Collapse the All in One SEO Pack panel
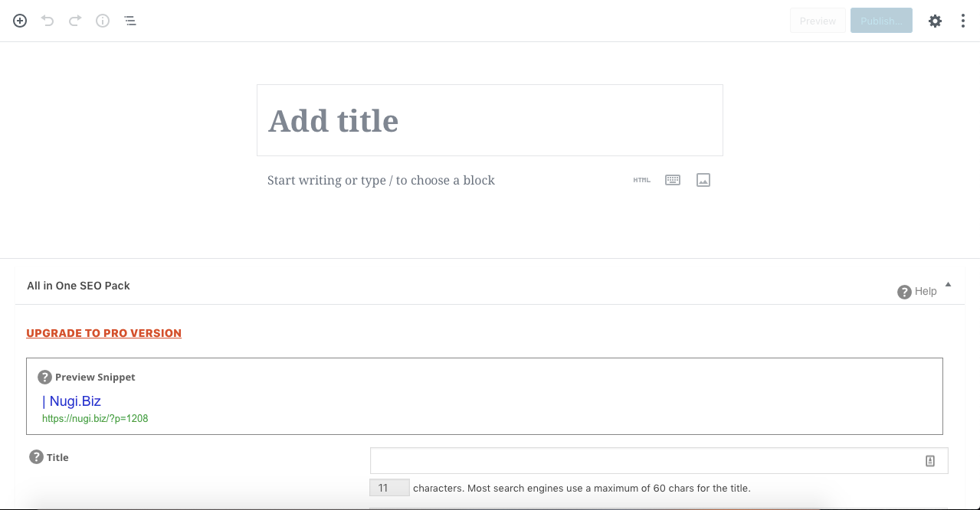 [x=948, y=284]
